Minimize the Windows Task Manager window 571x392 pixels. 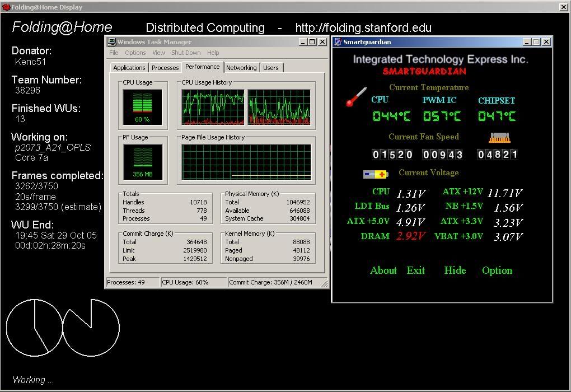tap(303, 42)
